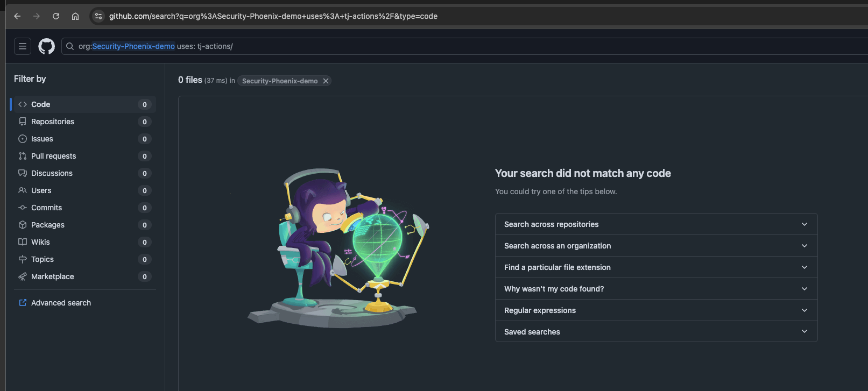Screen dimensions: 868x391
Task: Remove the Security-Phoenix-demo filter chip
Action: coord(325,81)
